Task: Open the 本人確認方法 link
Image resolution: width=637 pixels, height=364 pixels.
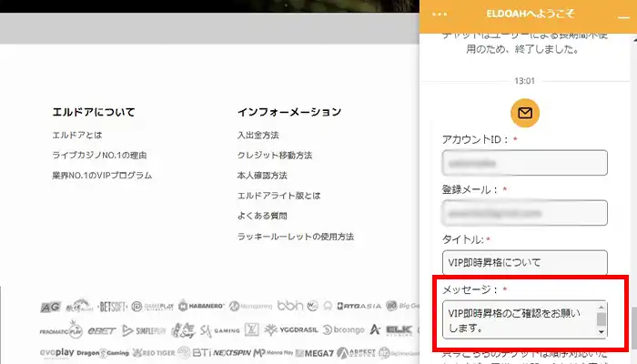Action: point(262,176)
